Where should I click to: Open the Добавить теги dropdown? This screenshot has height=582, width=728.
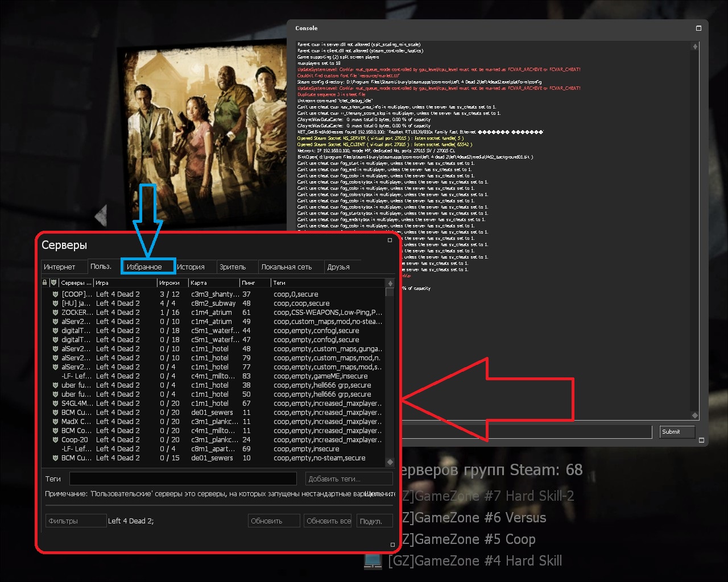(x=349, y=479)
